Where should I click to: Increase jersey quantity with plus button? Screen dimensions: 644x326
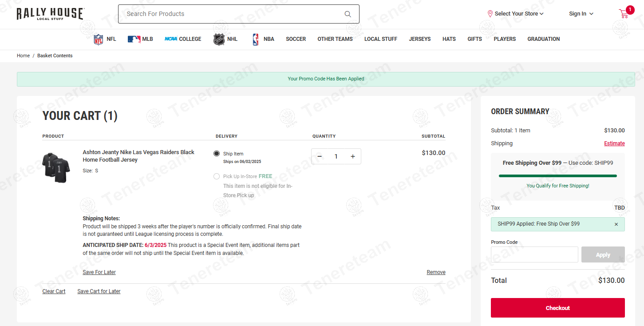point(353,156)
